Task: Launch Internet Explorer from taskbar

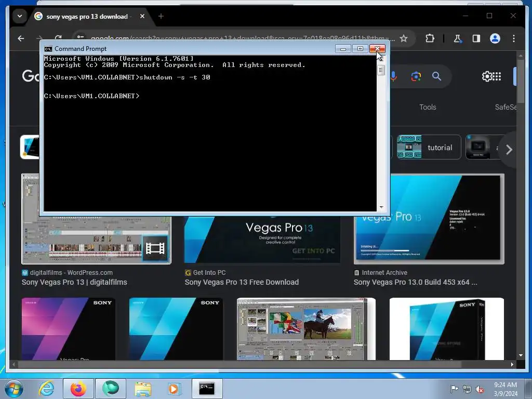Action: (46, 389)
